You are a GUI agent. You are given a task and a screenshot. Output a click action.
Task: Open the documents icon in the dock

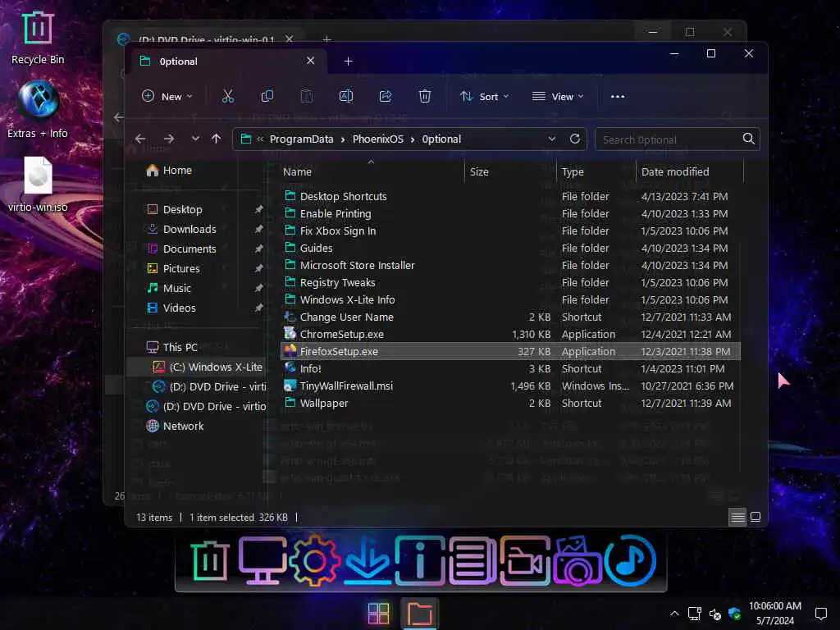pos(472,561)
